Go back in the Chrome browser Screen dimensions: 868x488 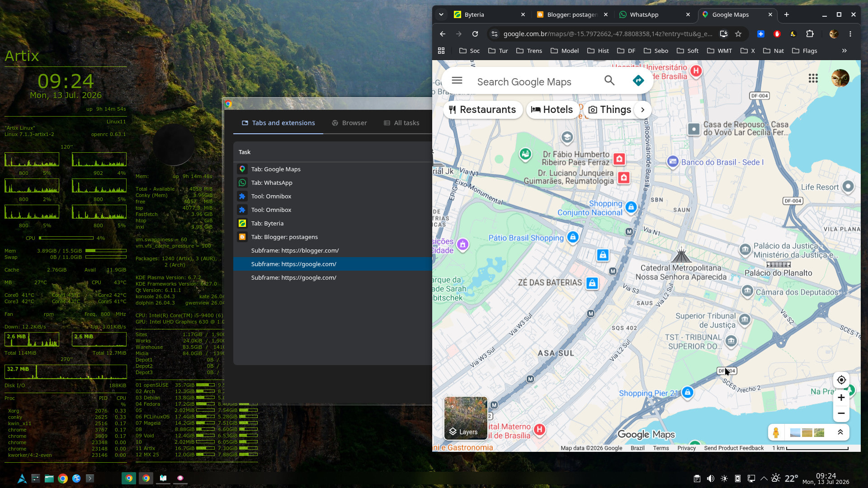[443, 34]
